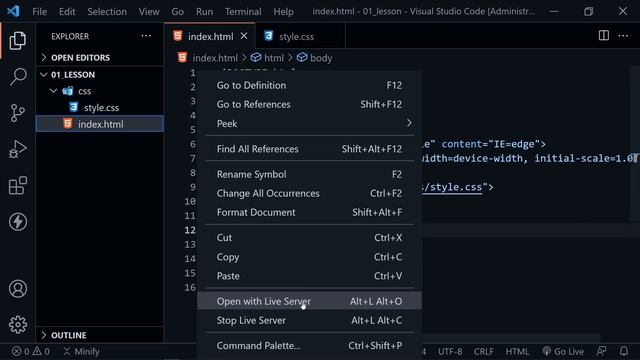Choose Copy from context menu

pyautogui.click(x=309, y=257)
